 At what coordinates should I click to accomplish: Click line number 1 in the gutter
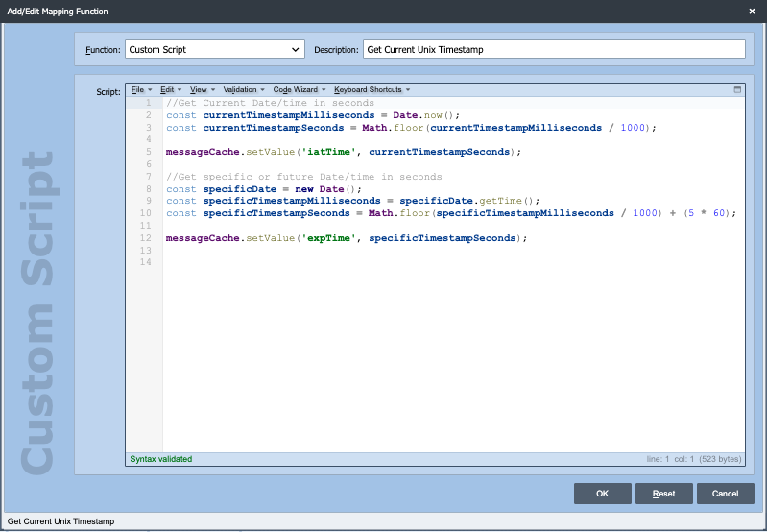(149, 103)
